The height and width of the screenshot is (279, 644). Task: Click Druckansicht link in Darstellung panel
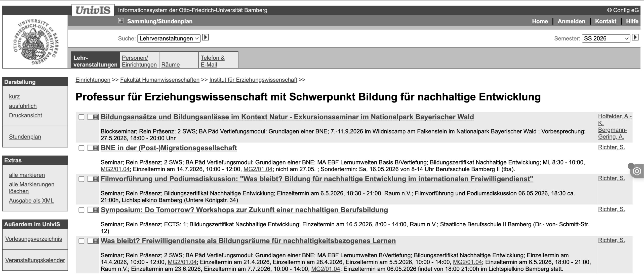25,115
